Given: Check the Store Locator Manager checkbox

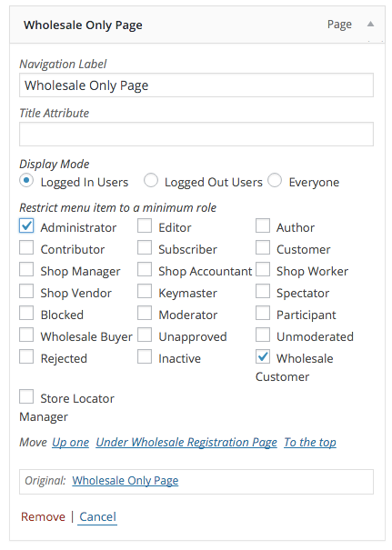Looking at the screenshot, I should click(26, 397).
